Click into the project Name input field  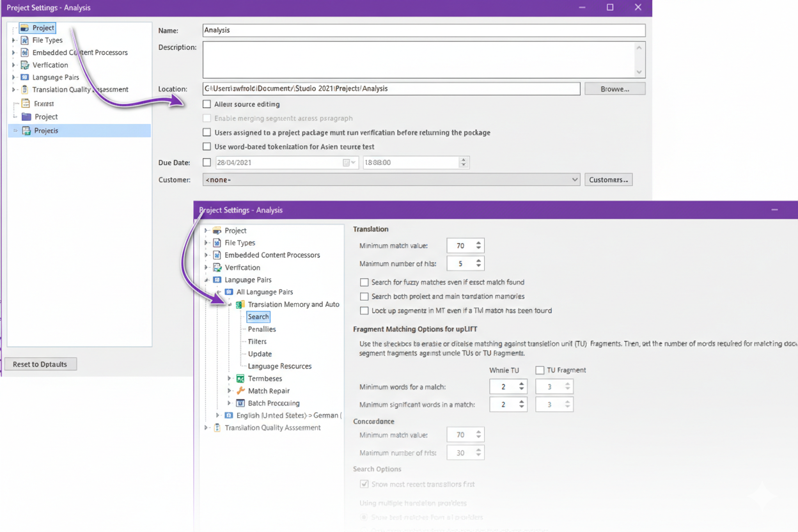pos(423,30)
